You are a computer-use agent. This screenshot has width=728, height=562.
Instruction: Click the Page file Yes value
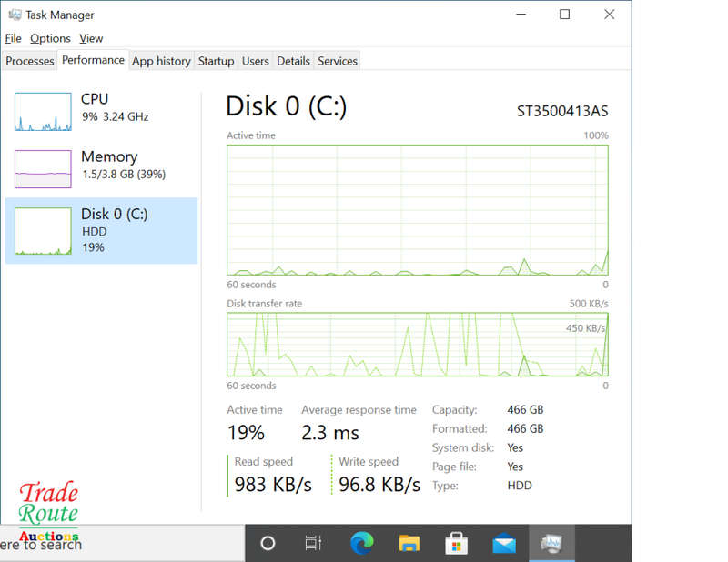[x=515, y=467]
